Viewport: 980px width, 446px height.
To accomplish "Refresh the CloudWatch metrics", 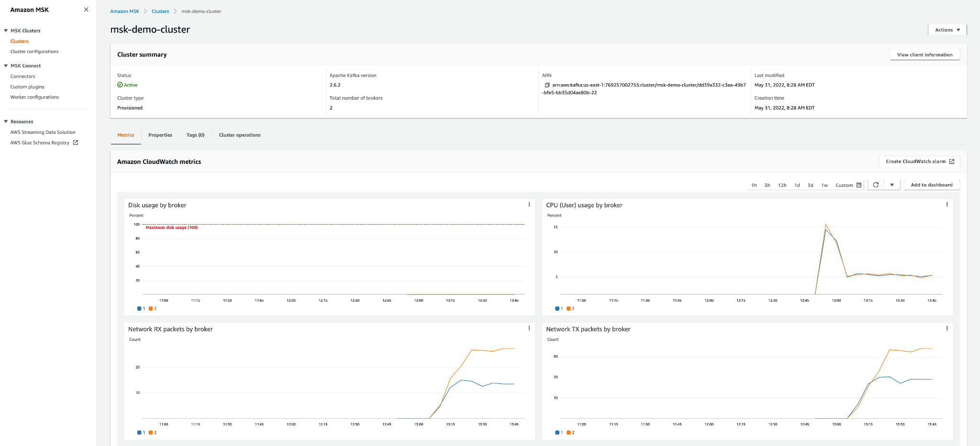I will click(x=875, y=185).
